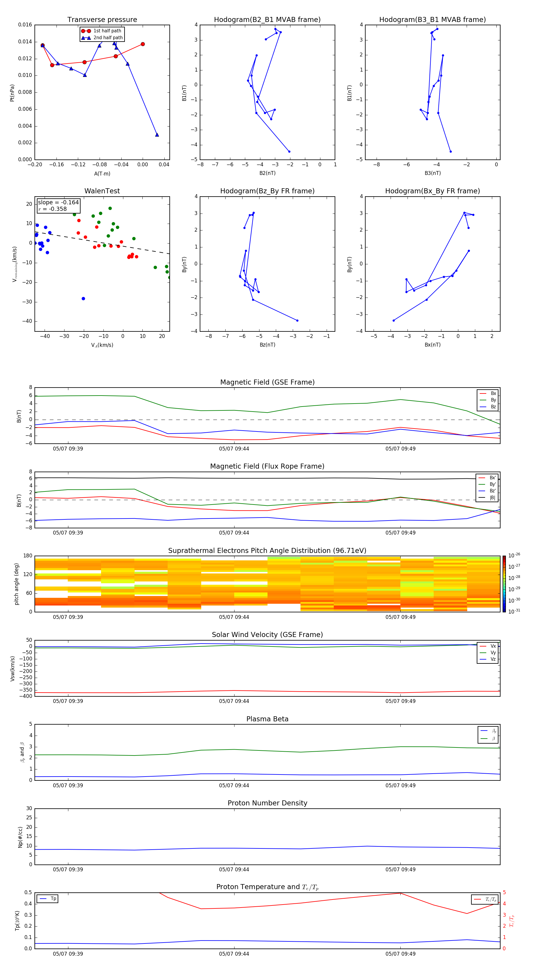The image size is (535, 980).
Task: Click the 'Magnetic Field (GSE Frame)' title
Action: 267,382
